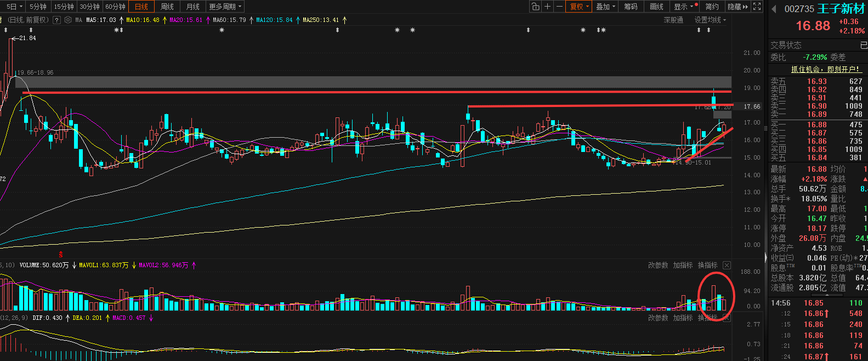This screenshot has width=868, height=361.
Task: Zoom in chart with plus icon
Action: [547, 7]
